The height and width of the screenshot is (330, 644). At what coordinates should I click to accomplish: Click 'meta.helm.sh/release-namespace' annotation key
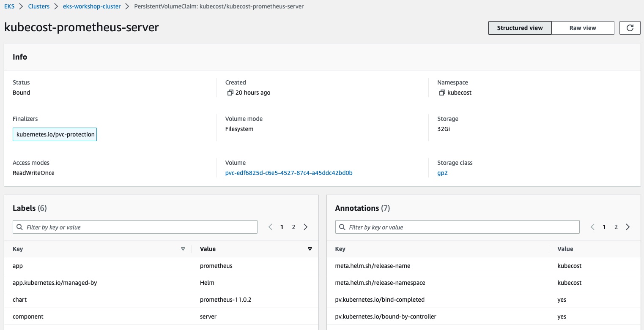pyautogui.click(x=380, y=283)
